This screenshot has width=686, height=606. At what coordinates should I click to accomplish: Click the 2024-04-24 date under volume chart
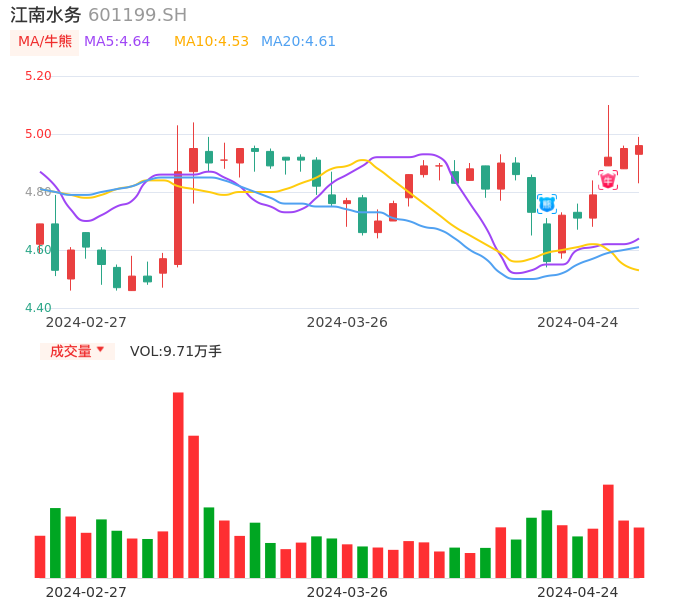click(578, 592)
